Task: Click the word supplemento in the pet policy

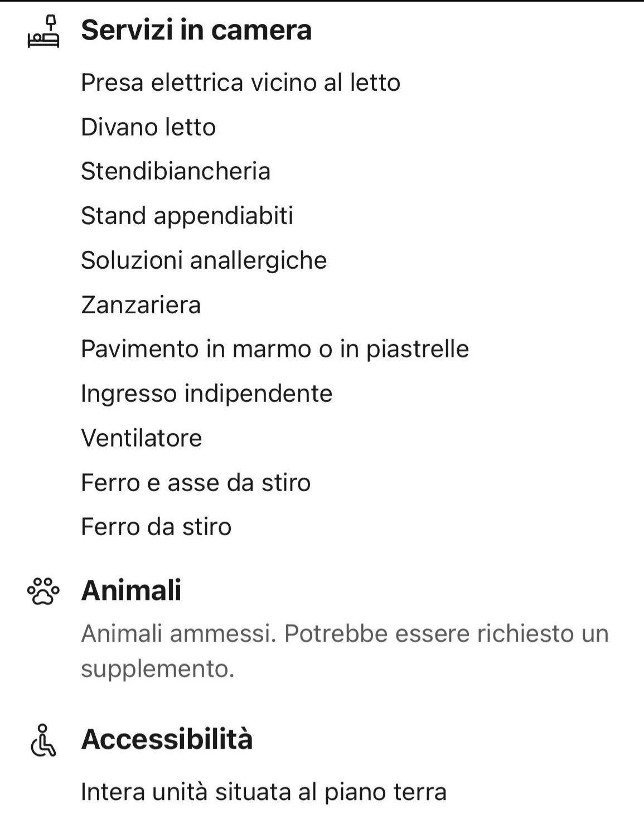Action: click(x=158, y=669)
